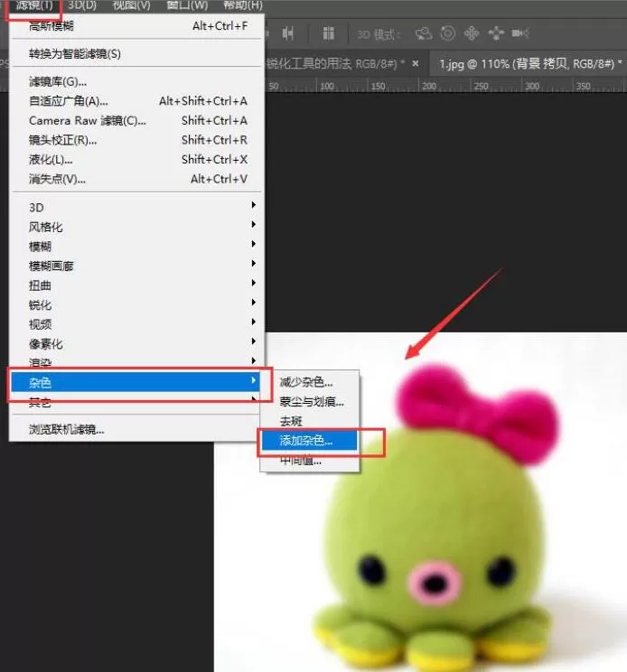Screen dimensions: 627x672
Task: Open the 窗口(W) menu
Action: (x=187, y=5)
